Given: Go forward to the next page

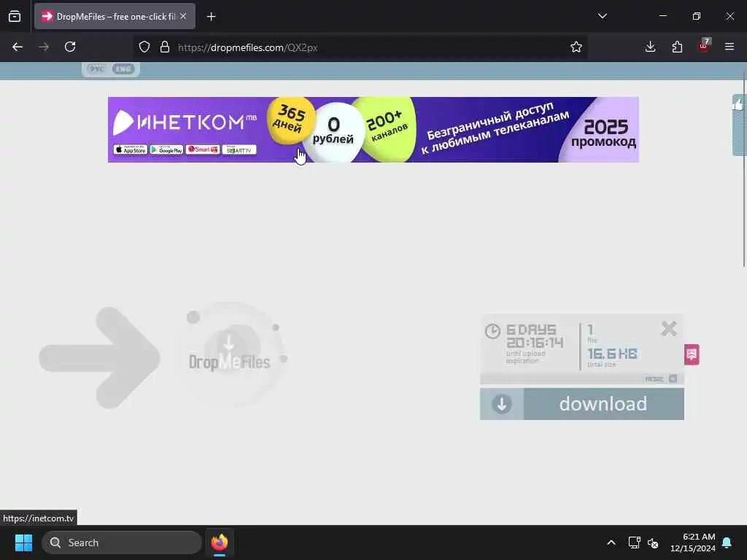Looking at the screenshot, I should point(44,47).
